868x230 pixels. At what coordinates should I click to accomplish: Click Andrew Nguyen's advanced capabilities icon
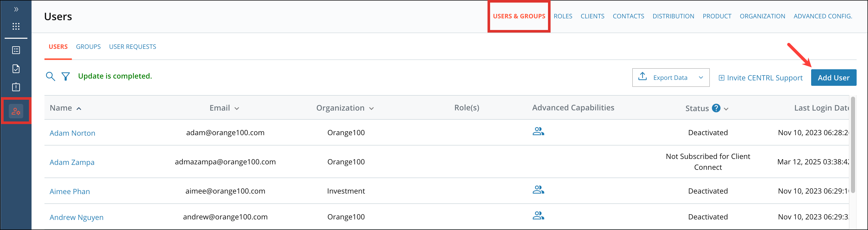538,216
